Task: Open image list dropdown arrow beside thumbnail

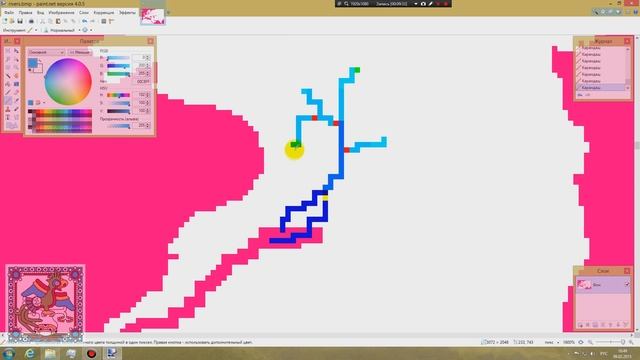Action: (168, 12)
